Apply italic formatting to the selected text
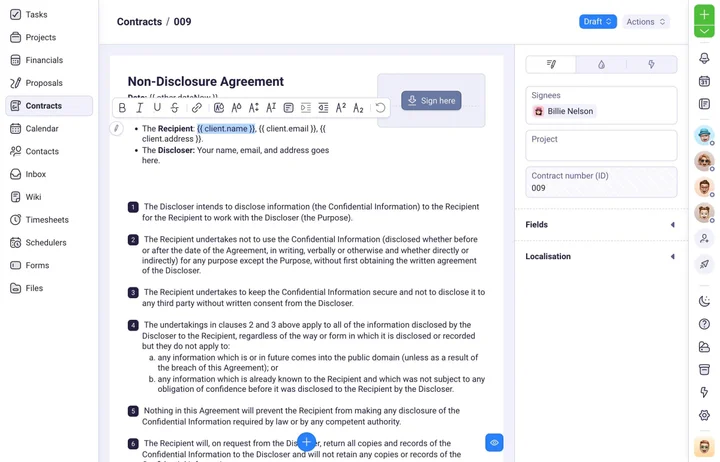 [x=140, y=108]
